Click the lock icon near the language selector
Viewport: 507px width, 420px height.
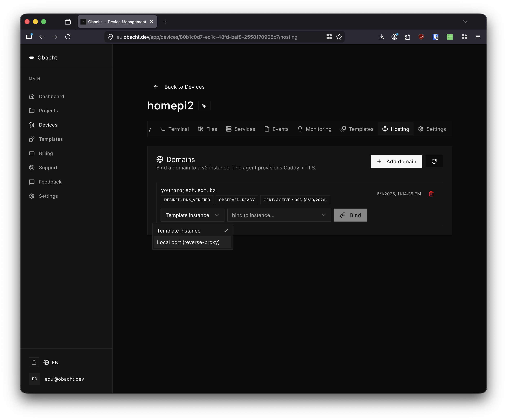click(x=34, y=362)
